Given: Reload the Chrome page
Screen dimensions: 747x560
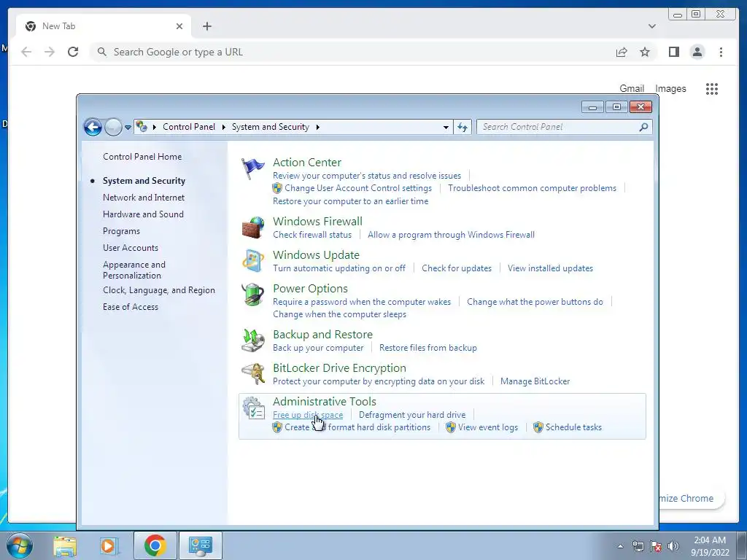Looking at the screenshot, I should click(73, 52).
